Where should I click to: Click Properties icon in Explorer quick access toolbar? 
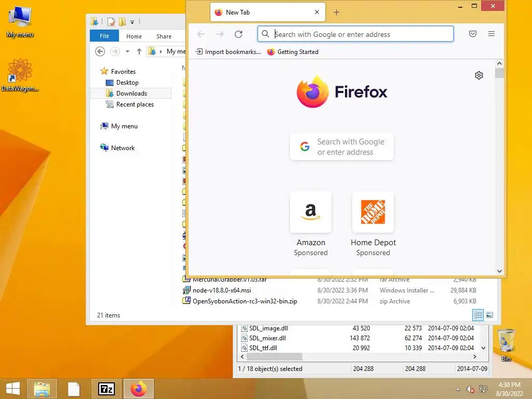[x=111, y=22]
